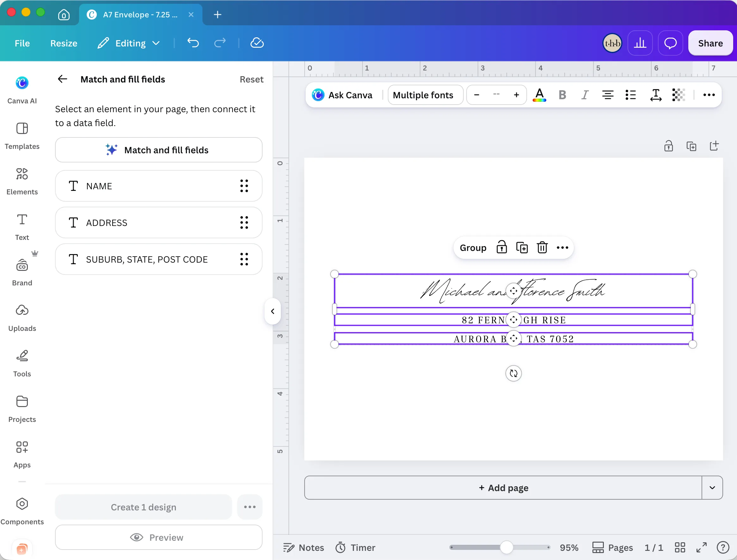The height and width of the screenshot is (560, 737).
Task: Open transparency checkerboard setting
Action: coord(678,95)
